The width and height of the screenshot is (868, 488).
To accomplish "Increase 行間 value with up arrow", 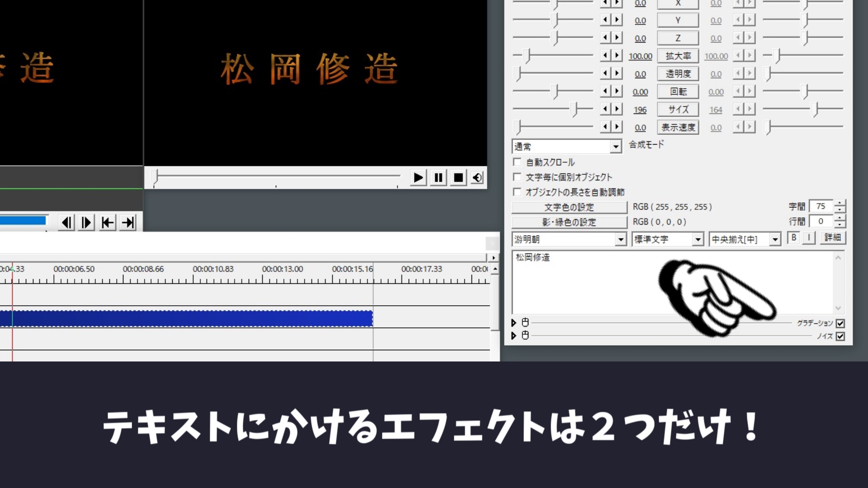I will point(840,218).
